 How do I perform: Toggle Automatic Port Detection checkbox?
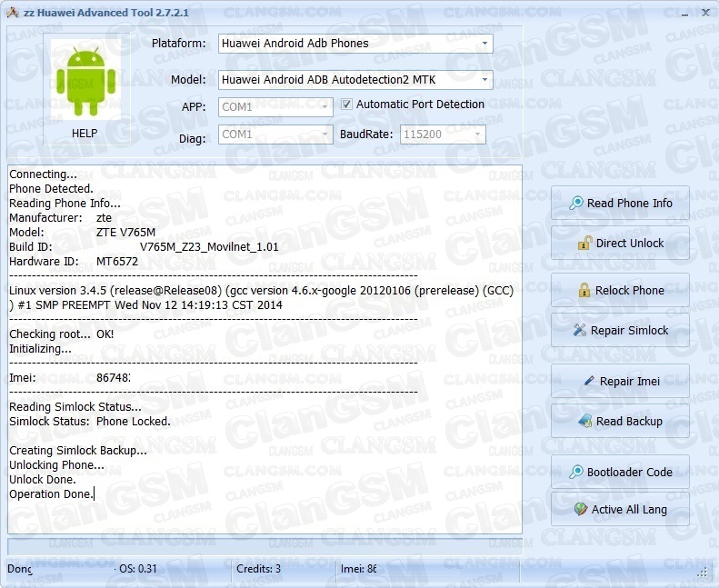(346, 104)
